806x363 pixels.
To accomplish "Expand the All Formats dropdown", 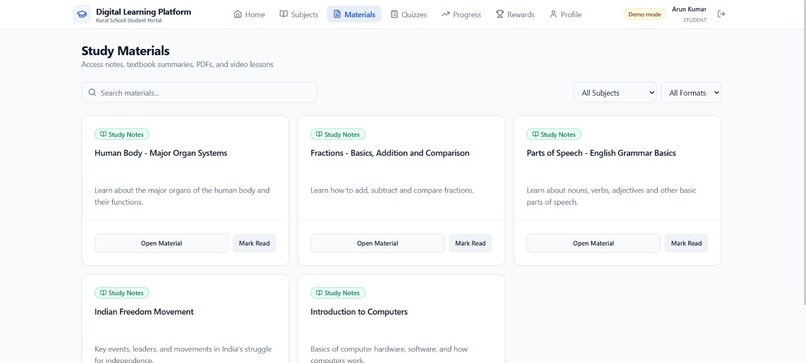I will coord(691,93).
